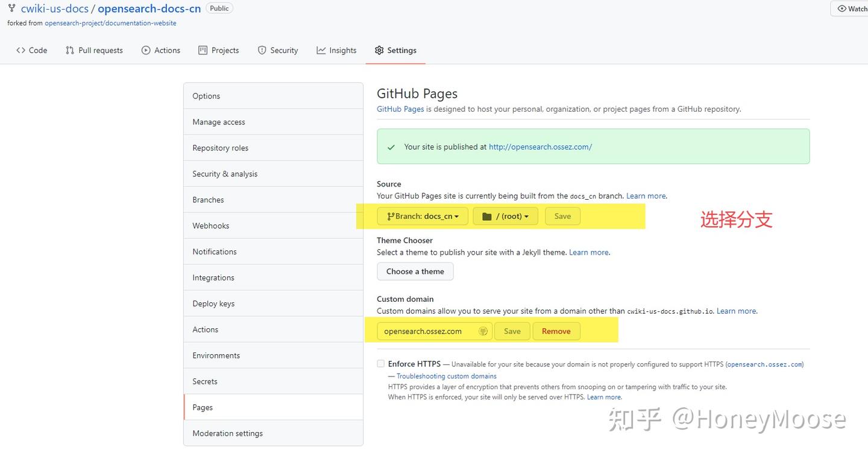Open the Insights tab
The width and height of the screenshot is (868, 458).
click(x=336, y=51)
